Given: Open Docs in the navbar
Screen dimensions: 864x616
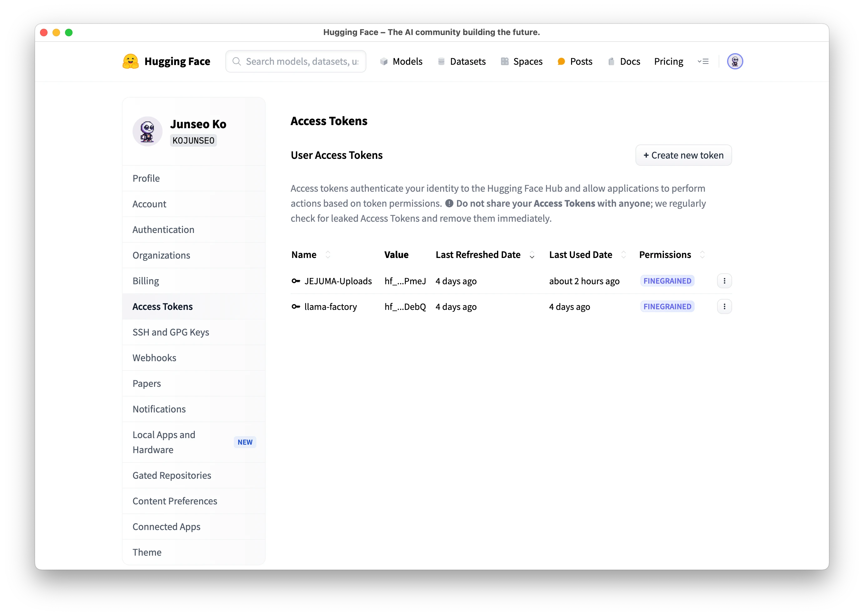Looking at the screenshot, I should (624, 62).
